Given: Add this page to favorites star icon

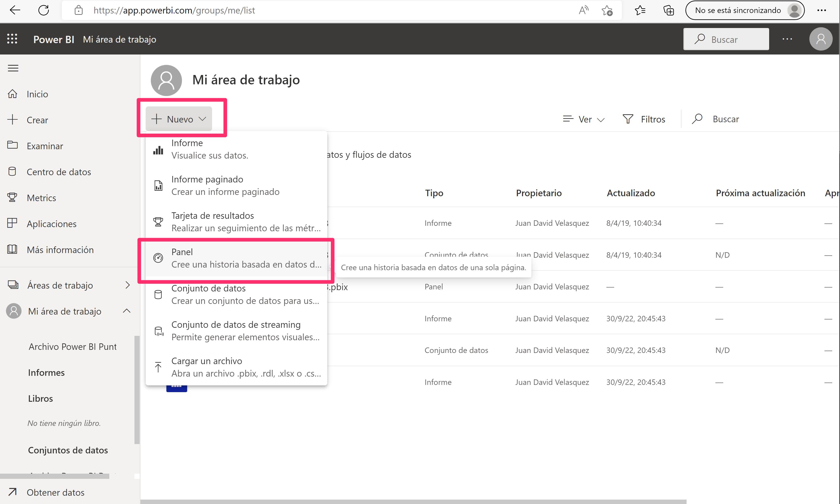Looking at the screenshot, I should (607, 11).
